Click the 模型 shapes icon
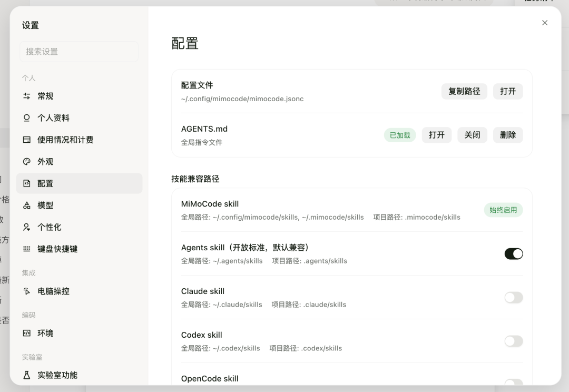Image resolution: width=569 pixels, height=392 pixels. pos(26,205)
